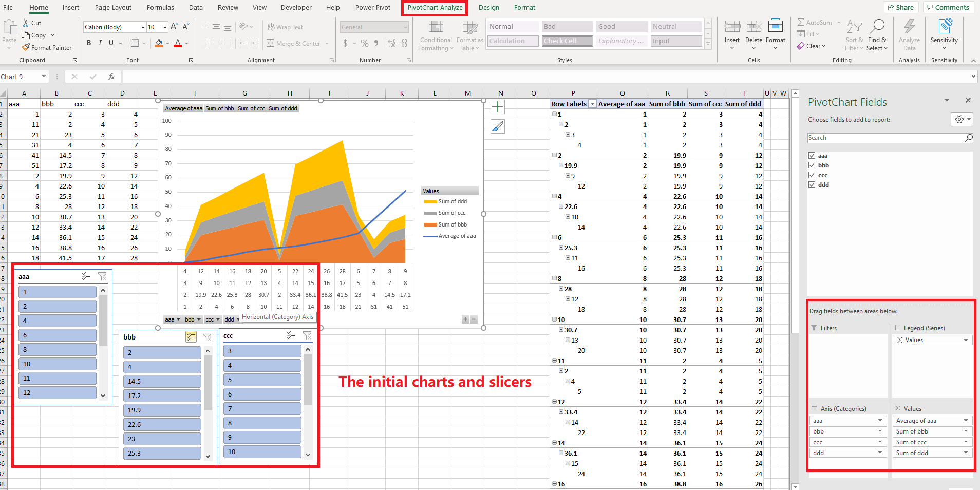Click the PivotChart Fields search box

click(x=890, y=138)
